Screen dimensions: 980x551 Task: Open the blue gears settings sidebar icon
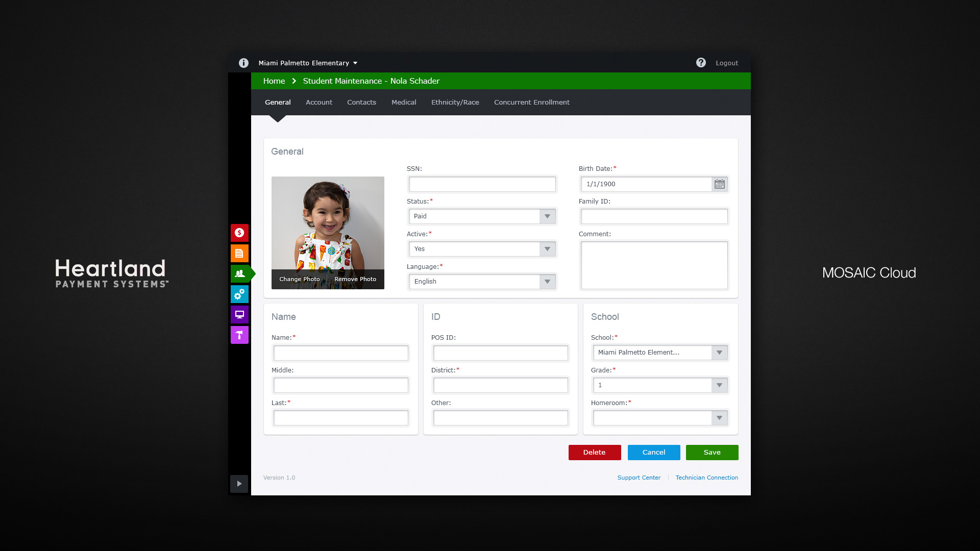pos(239,294)
